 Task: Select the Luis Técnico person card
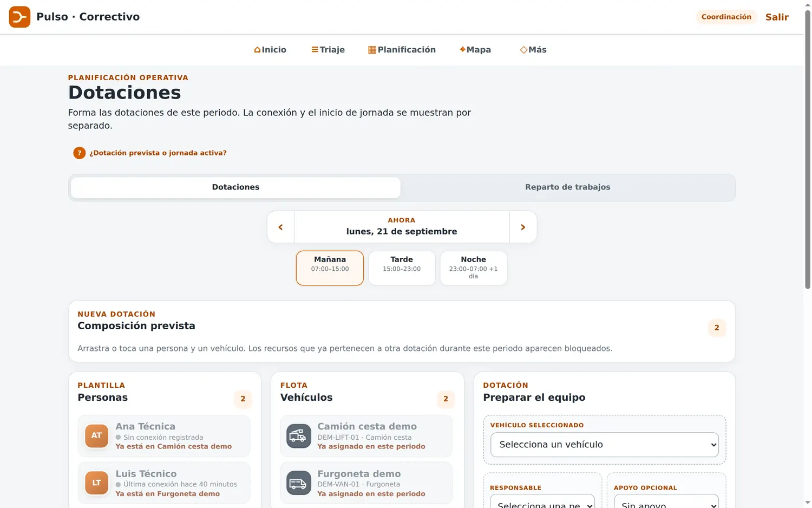[164, 483]
